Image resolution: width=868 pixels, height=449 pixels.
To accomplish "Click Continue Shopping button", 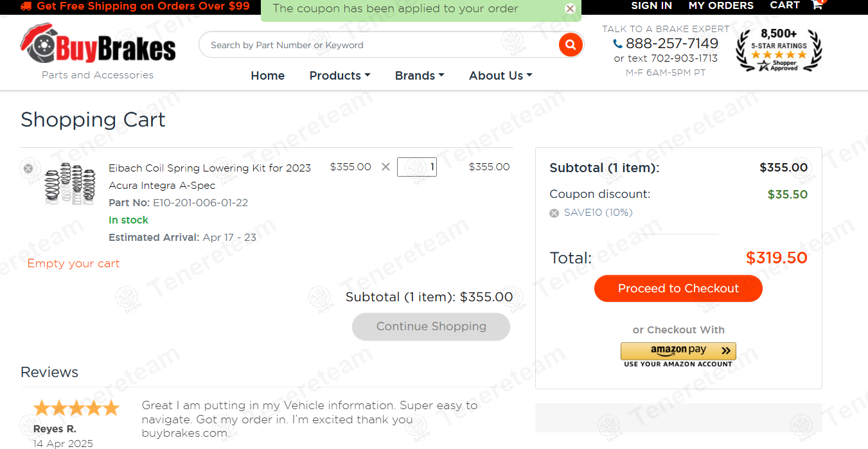I will coord(431,326).
